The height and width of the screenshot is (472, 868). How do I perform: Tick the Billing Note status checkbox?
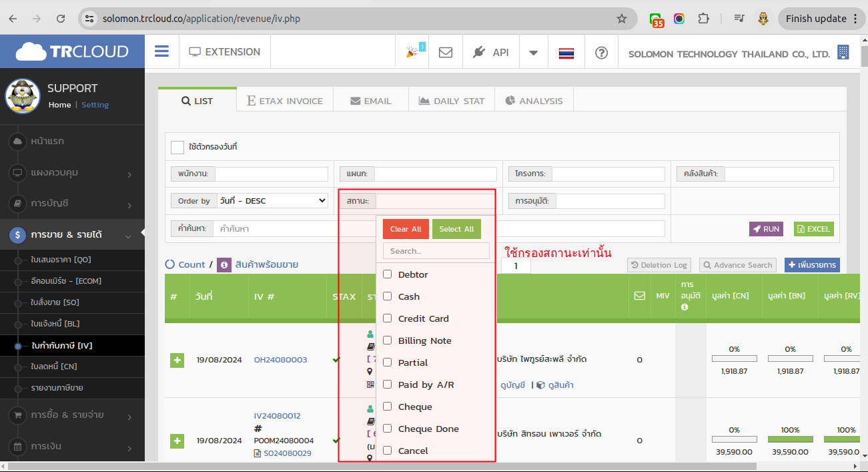click(387, 340)
